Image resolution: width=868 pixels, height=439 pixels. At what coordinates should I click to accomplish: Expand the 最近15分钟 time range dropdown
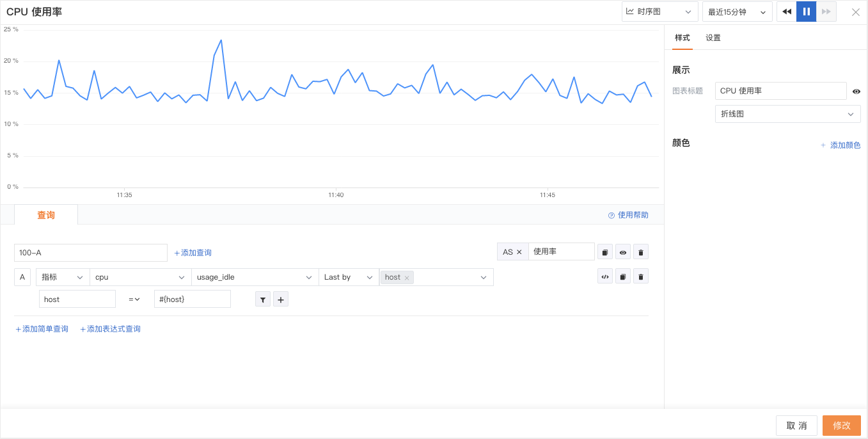click(737, 12)
